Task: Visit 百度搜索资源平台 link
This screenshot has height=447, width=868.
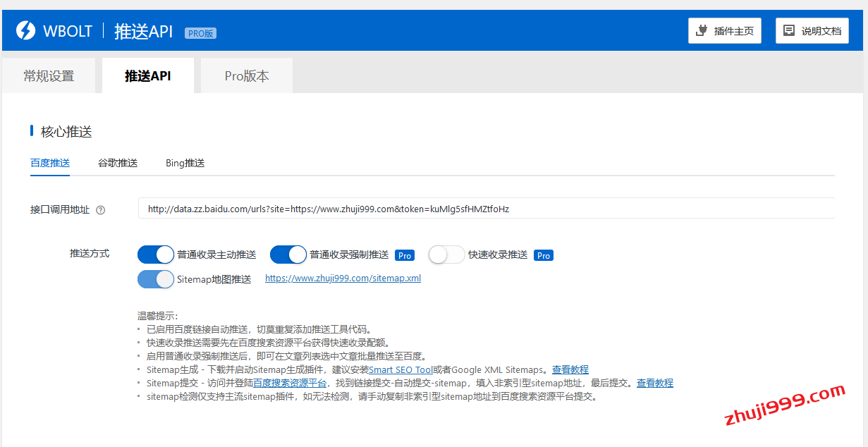Action: 290,383
